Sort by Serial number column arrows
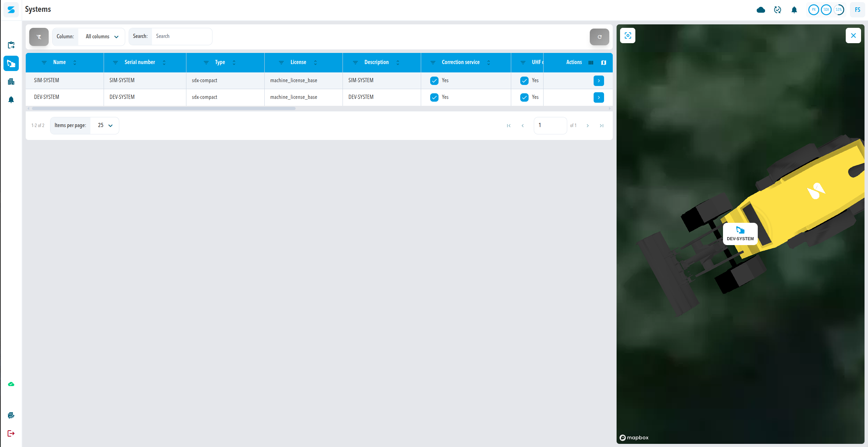 point(164,63)
